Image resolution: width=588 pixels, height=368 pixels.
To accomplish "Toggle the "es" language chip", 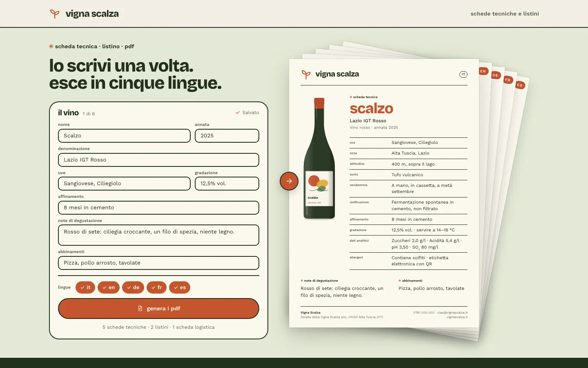I will [180, 287].
